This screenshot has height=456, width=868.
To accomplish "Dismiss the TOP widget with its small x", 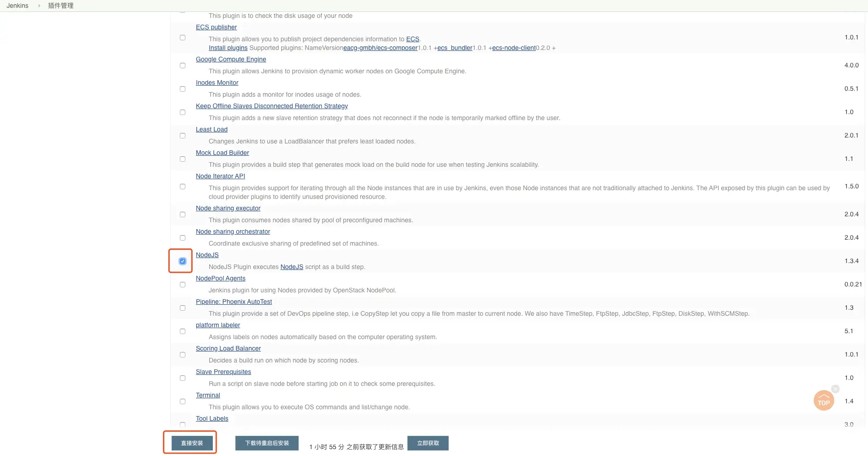I will click(835, 389).
